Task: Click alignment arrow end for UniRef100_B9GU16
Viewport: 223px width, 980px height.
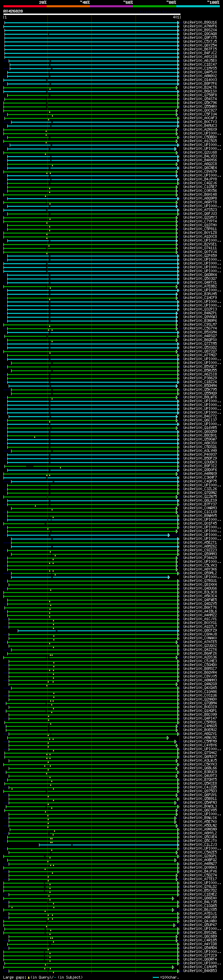Action: tap(178, 23)
